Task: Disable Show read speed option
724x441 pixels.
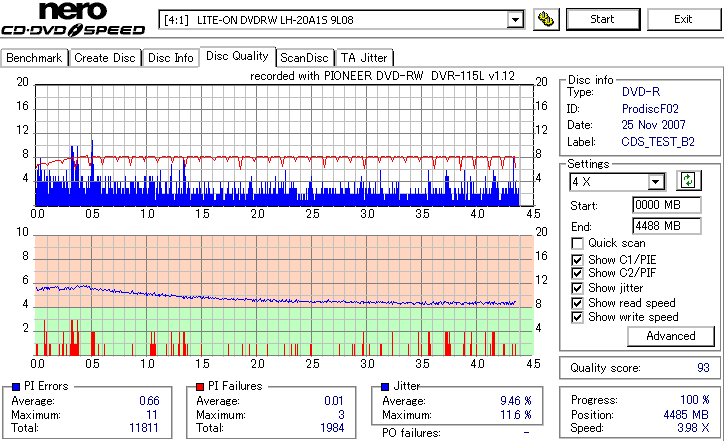Action: tap(577, 303)
